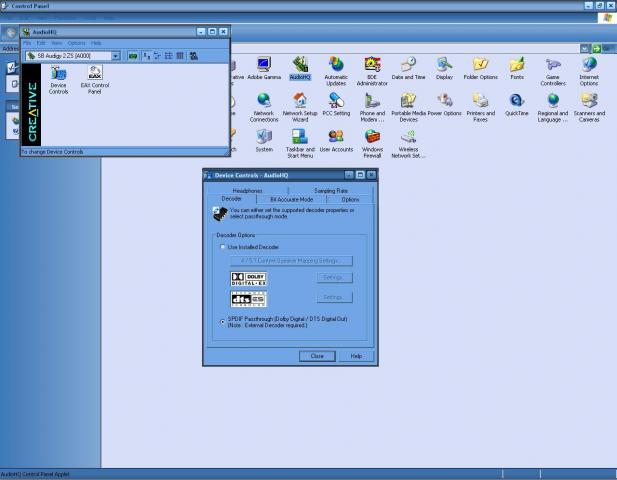
Task: Open AudioHQ View menu
Action: pyautogui.click(x=57, y=43)
